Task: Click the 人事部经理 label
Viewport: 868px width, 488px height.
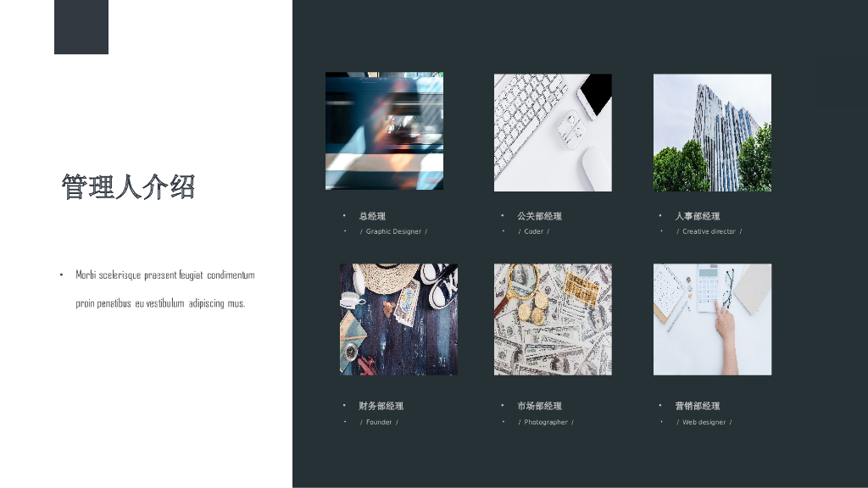Action: pos(698,216)
